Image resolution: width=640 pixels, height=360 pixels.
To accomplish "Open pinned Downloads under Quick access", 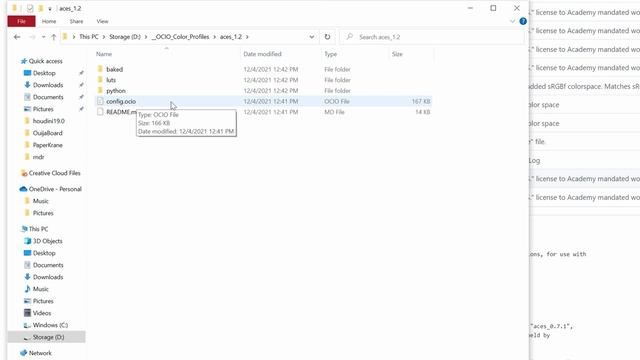I will coord(48,85).
